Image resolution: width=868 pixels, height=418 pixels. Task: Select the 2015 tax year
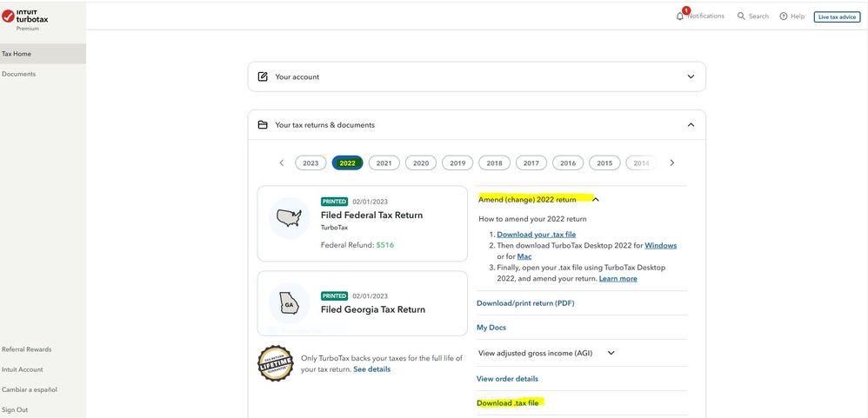point(604,163)
